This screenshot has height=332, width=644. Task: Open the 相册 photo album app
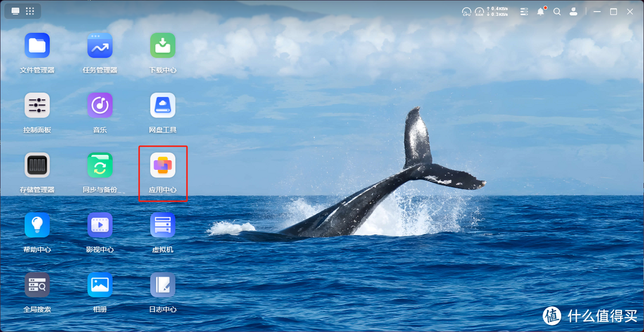click(100, 286)
